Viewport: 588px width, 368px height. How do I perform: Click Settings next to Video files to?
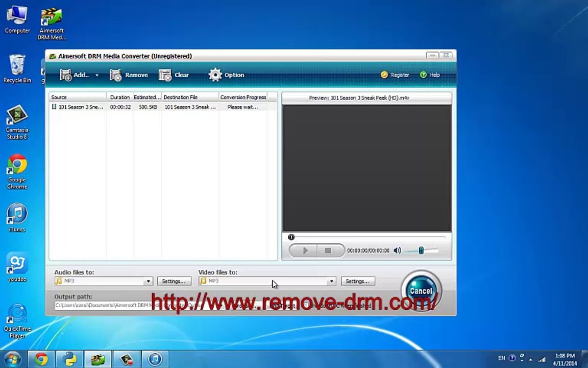pyautogui.click(x=358, y=281)
